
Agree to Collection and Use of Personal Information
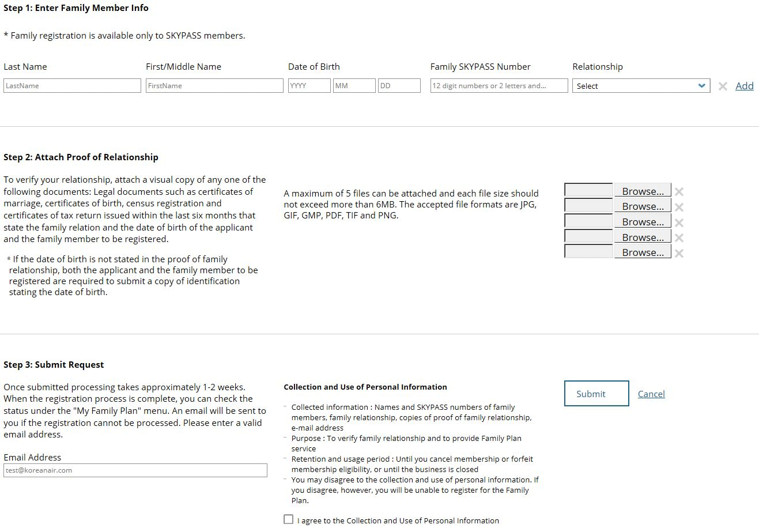[289, 519]
